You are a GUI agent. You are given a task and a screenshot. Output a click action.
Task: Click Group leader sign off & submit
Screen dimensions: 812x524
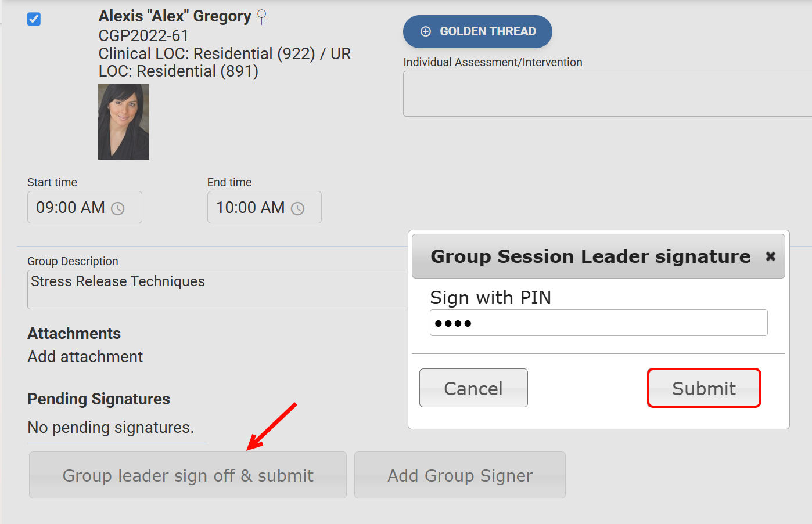click(188, 475)
